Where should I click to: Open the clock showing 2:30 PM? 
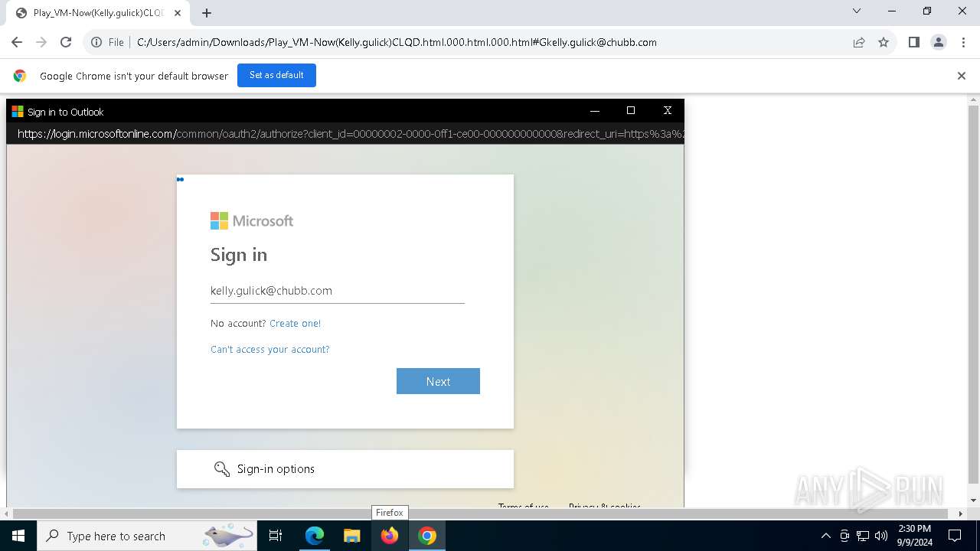pyautogui.click(x=914, y=536)
